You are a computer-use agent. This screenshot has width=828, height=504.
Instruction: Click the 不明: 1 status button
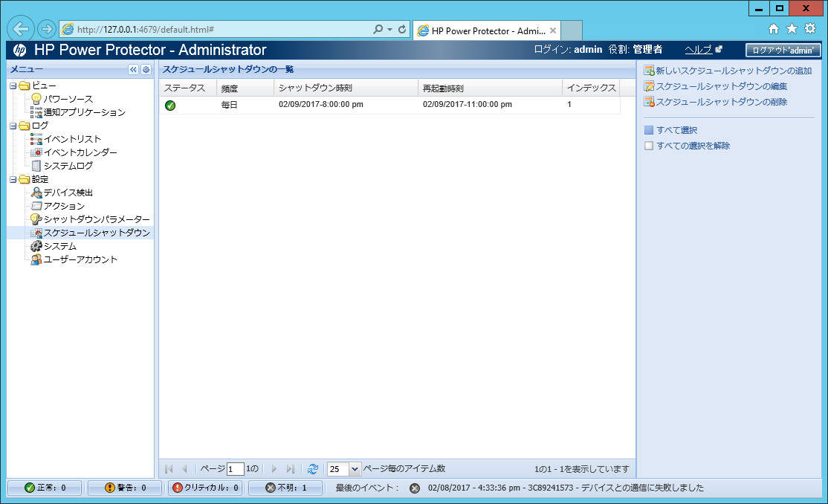pos(285,488)
